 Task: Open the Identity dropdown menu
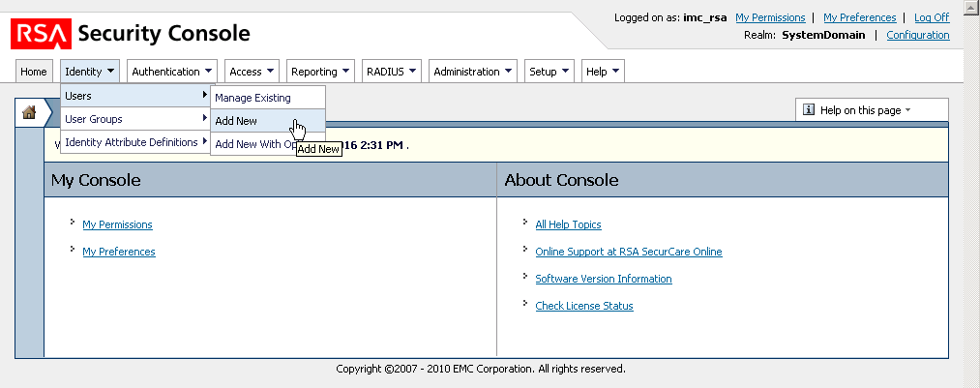click(89, 72)
